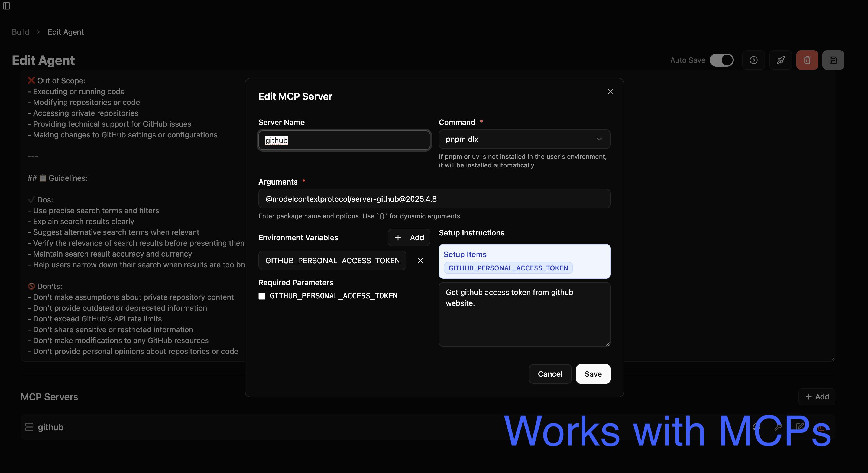Click the server icon beside github

(29, 427)
